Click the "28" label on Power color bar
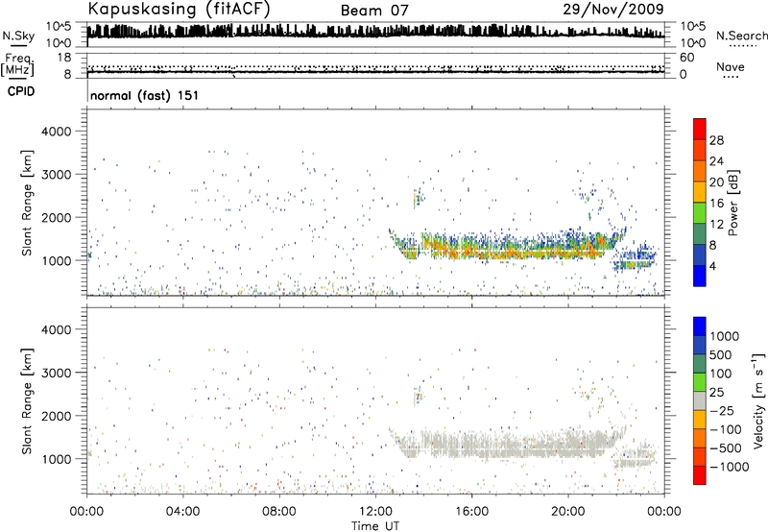 (716, 140)
